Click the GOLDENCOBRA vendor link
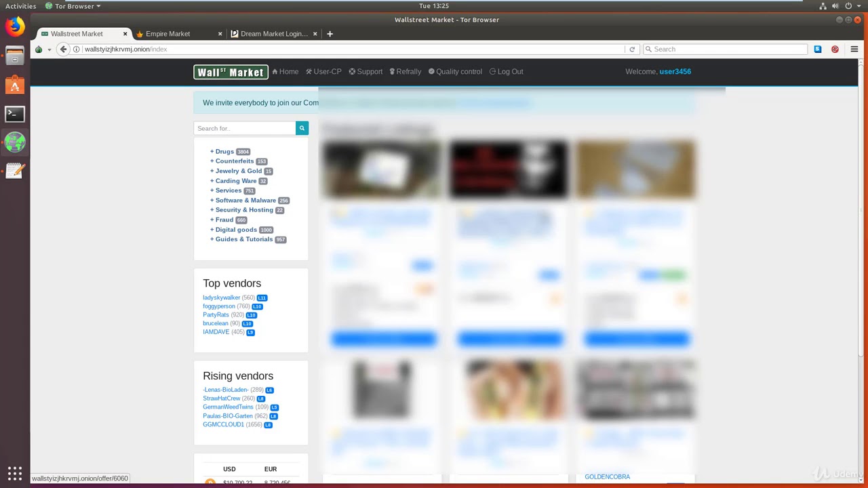This screenshot has width=868, height=488. (607, 477)
